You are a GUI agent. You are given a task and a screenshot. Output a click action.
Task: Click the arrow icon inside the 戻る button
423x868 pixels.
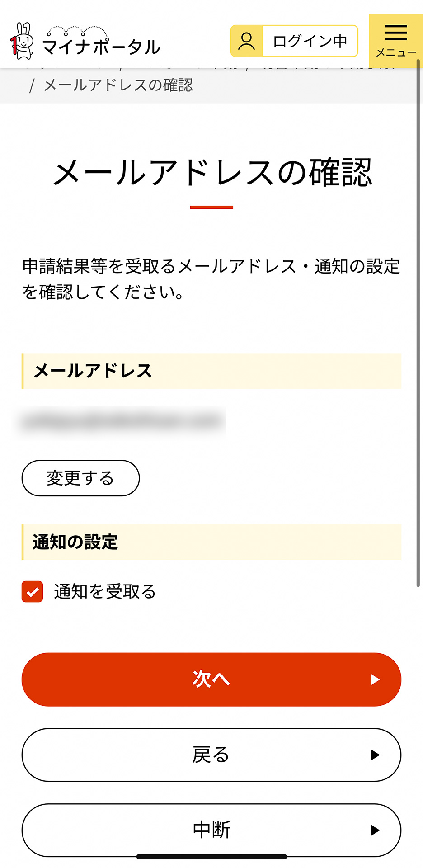coord(374,755)
